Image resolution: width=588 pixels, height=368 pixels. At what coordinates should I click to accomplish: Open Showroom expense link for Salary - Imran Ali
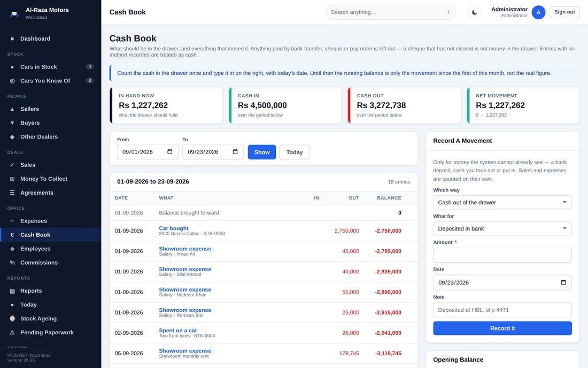[185, 248]
